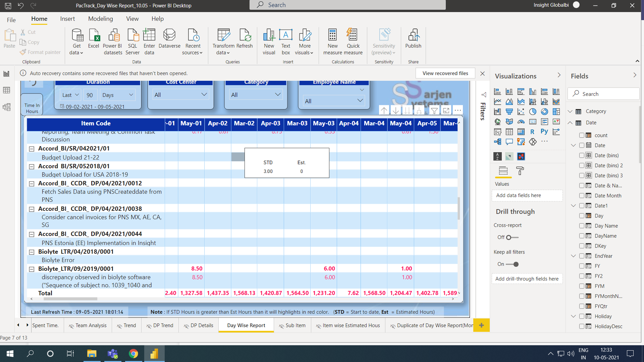Open the Employee Name All dropdown
Screen dimensions: 644x362
coord(334,101)
